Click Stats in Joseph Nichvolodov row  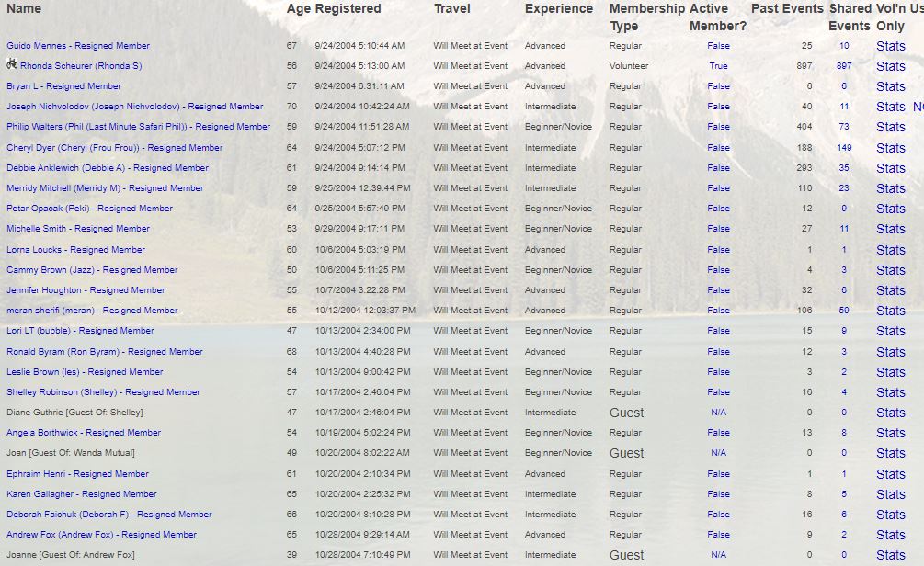tap(890, 108)
